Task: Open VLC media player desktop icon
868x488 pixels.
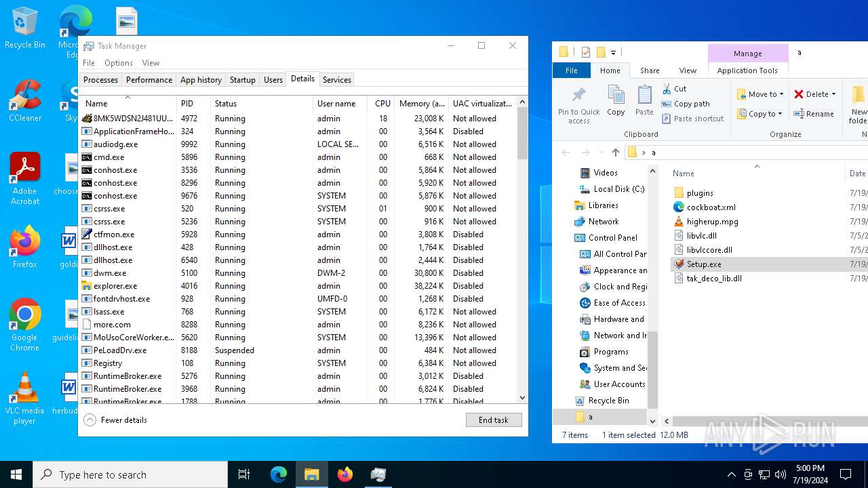Action: coord(24,399)
